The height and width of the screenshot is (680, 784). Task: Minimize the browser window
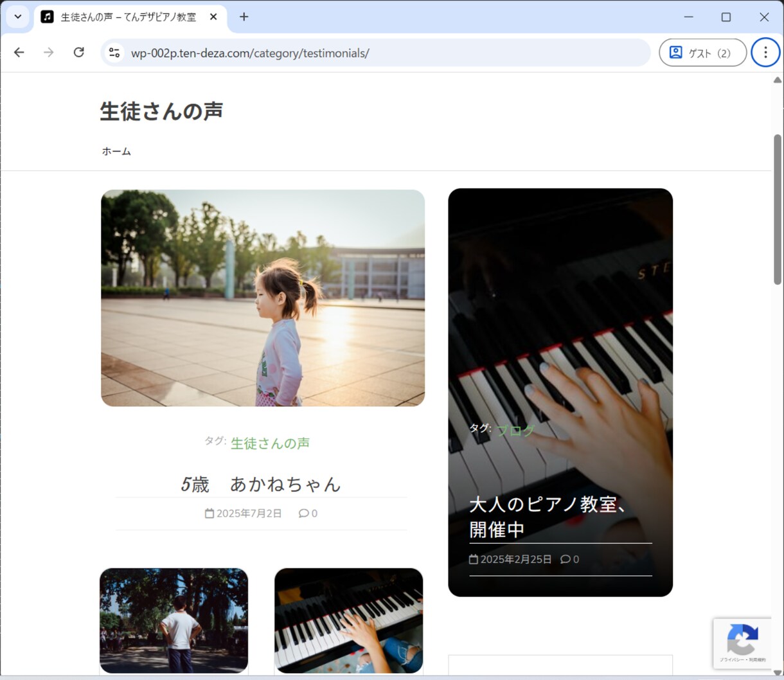tap(688, 17)
